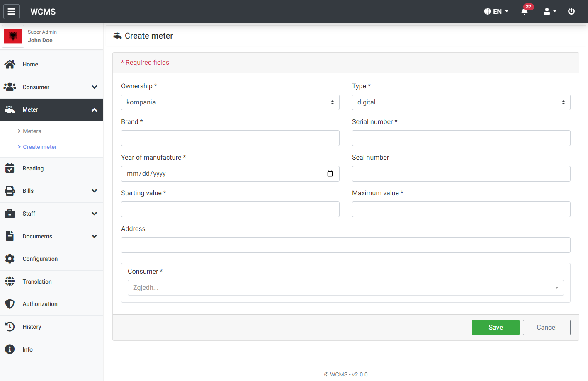Open the Info menu item

pos(51,349)
